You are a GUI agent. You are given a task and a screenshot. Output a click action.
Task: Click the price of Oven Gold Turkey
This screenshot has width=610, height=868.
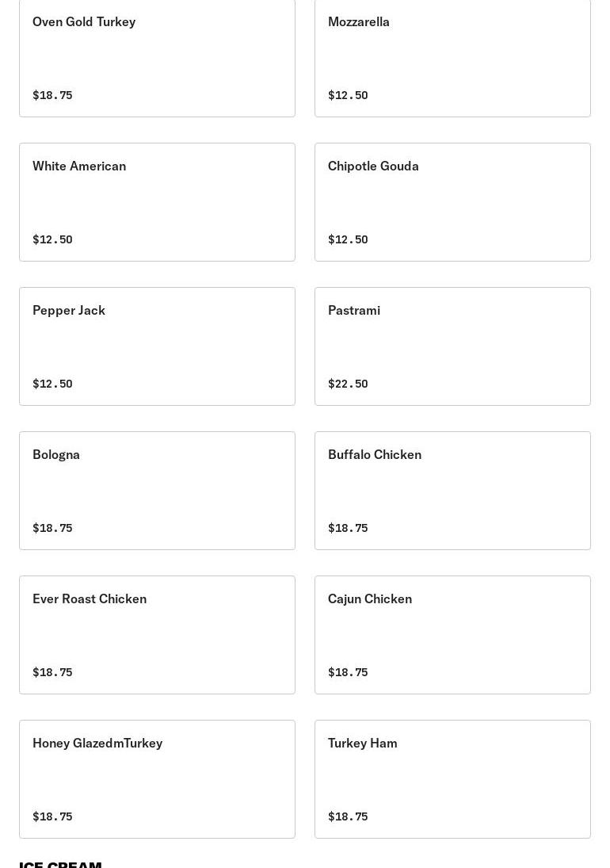tap(52, 95)
